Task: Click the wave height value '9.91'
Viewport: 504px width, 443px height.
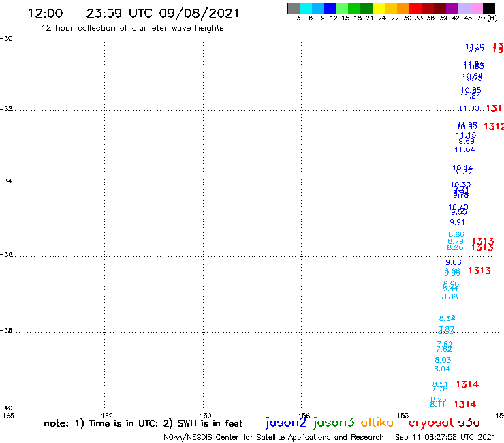Action: [458, 222]
